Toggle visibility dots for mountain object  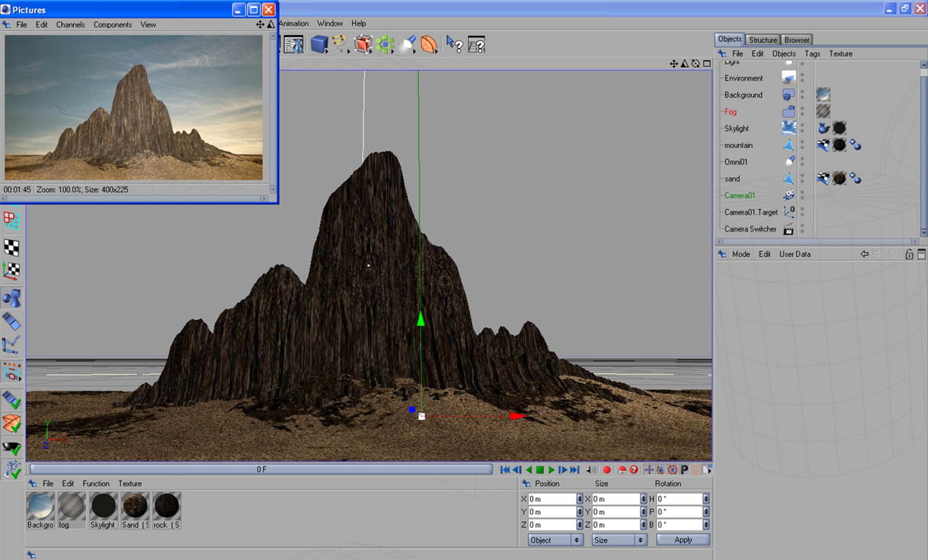(802, 145)
